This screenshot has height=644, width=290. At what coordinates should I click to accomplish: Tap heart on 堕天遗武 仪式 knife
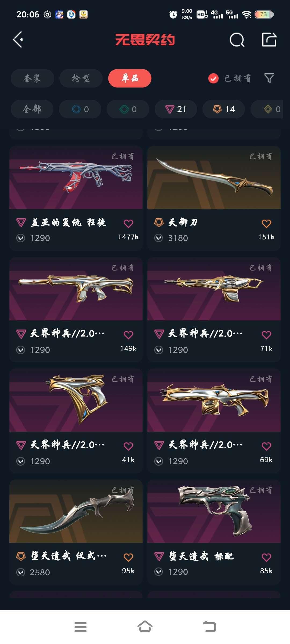click(128, 558)
